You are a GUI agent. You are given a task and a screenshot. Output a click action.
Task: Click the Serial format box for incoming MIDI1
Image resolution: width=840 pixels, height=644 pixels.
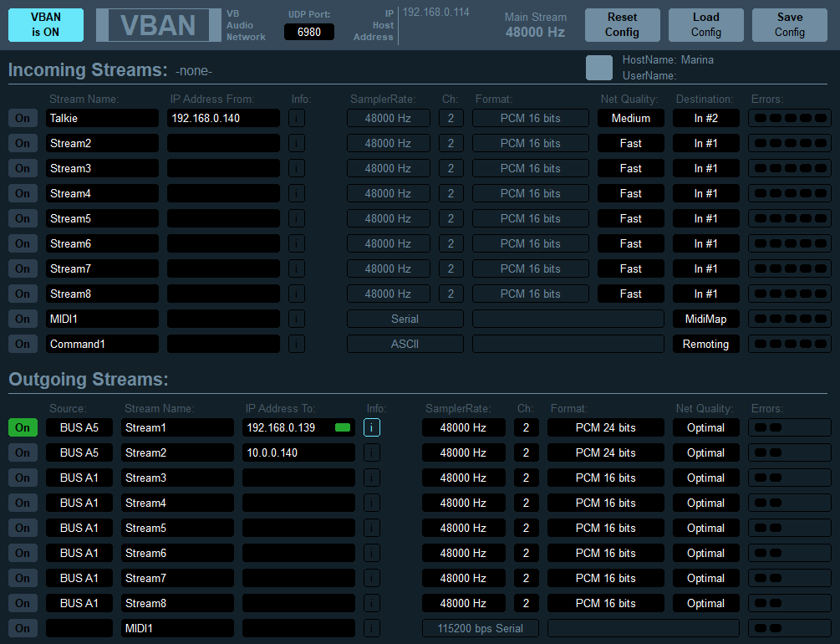tap(405, 319)
